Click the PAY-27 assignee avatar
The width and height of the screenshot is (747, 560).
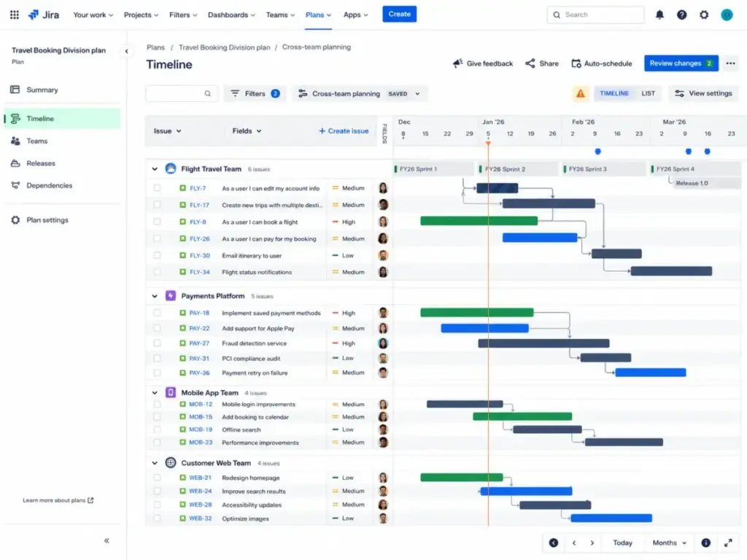pos(383,343)
